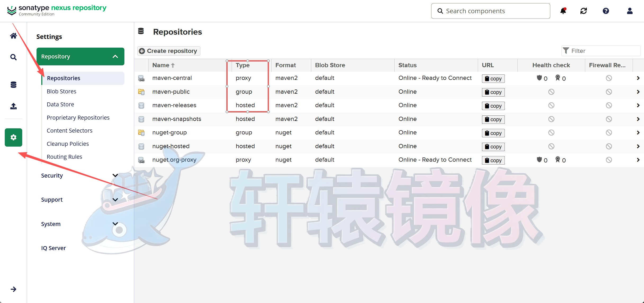Click the filter funnel icon

tap(566, 51)
